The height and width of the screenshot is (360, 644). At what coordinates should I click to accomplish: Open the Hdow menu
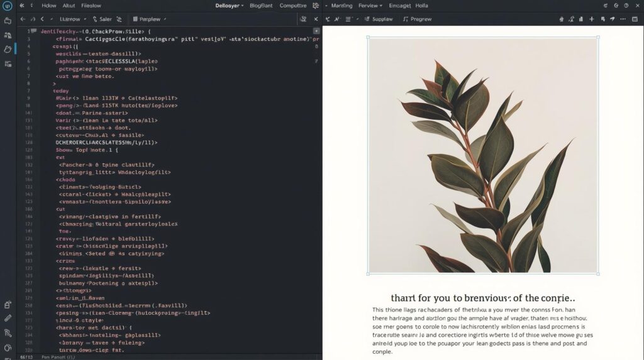[x=48, y=5]
